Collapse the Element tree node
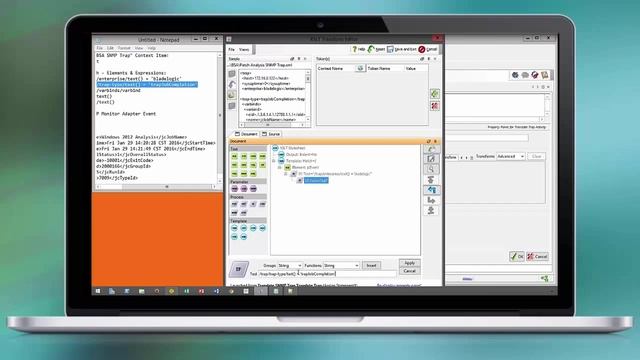Image resolution: width=640 pixels, height=360 pixels. tap(280, 167)
